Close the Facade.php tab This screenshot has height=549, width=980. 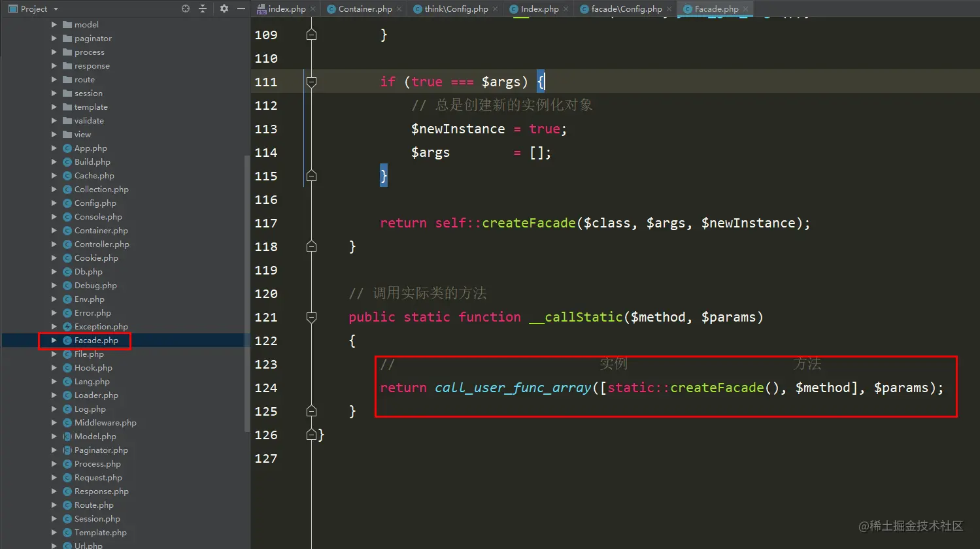click(x=746, y=9)
